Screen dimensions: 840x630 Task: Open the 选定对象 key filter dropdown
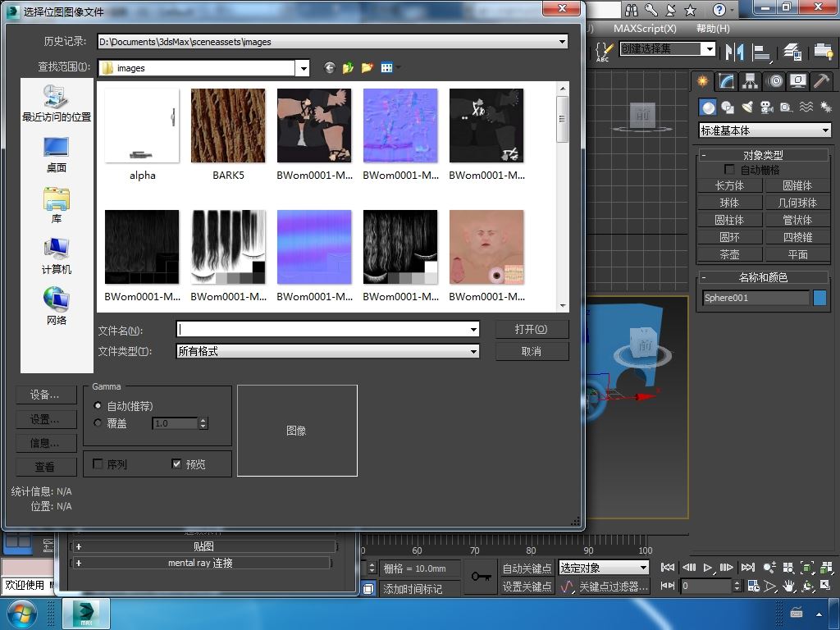coord(643,568)
